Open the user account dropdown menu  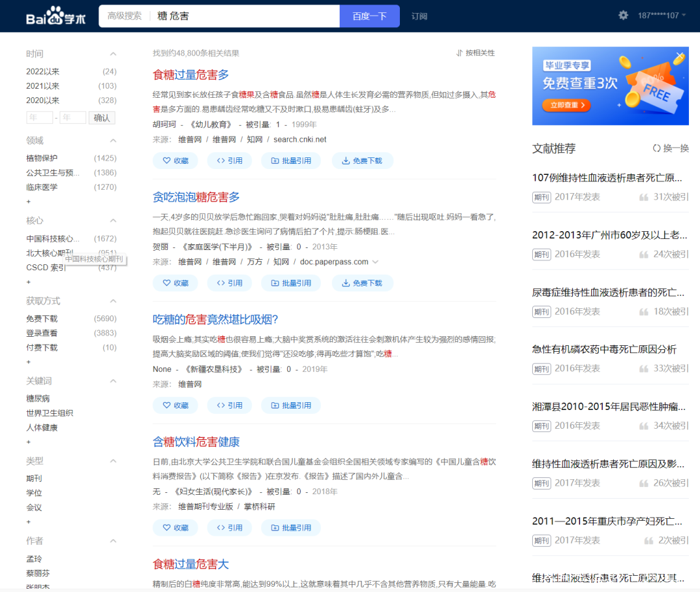tap(661, 16)
